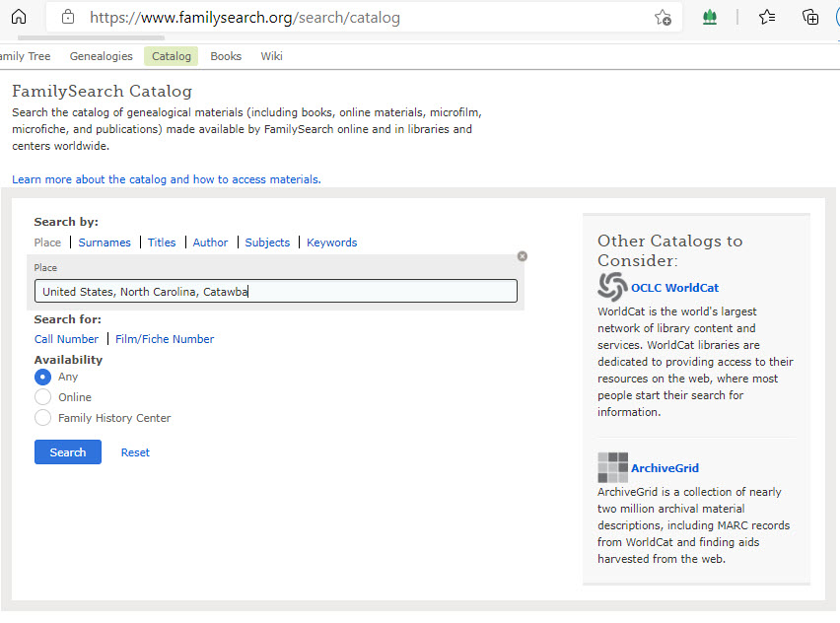Select the Online availability option
Image resolution: width=840 pixels, height=623 pixels.
[x=42, y=397]
